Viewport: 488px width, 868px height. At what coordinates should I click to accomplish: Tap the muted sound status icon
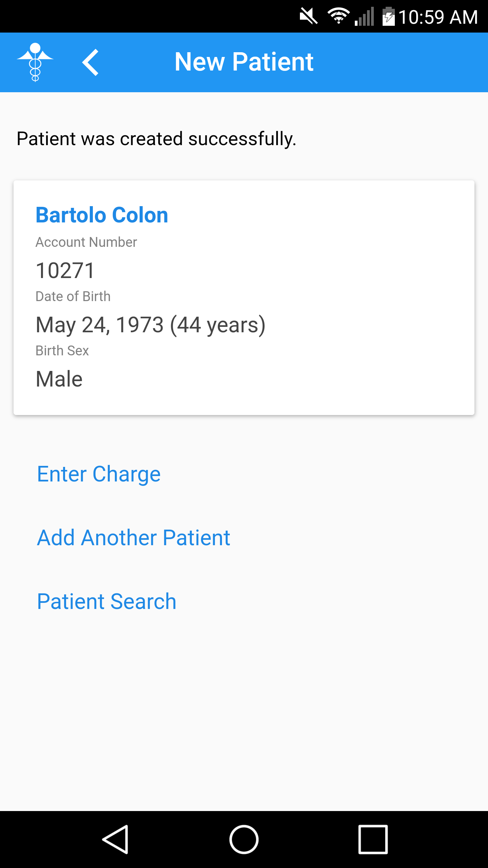coord(308,16)
